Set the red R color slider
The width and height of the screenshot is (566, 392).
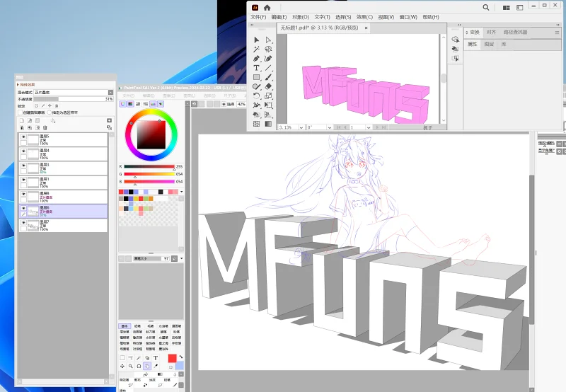click(149, 167)
